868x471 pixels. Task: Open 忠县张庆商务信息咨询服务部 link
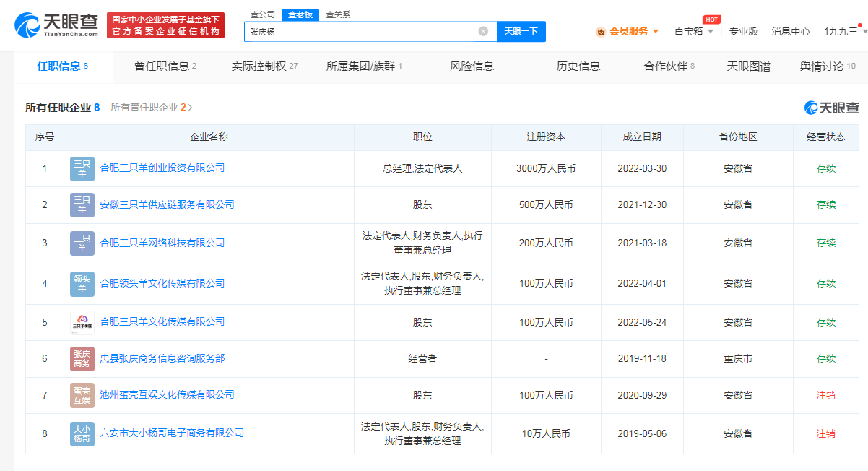(x=162, y=358)
